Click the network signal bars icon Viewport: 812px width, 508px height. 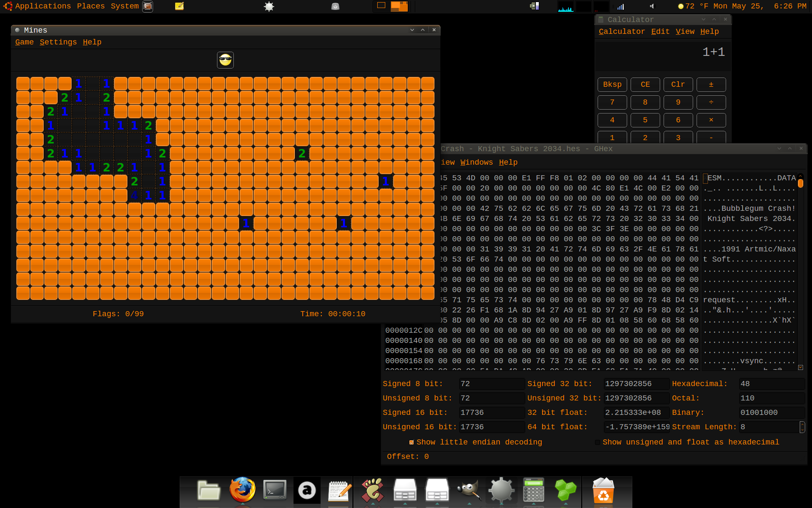pyautogui.click(x=620, y=6)
